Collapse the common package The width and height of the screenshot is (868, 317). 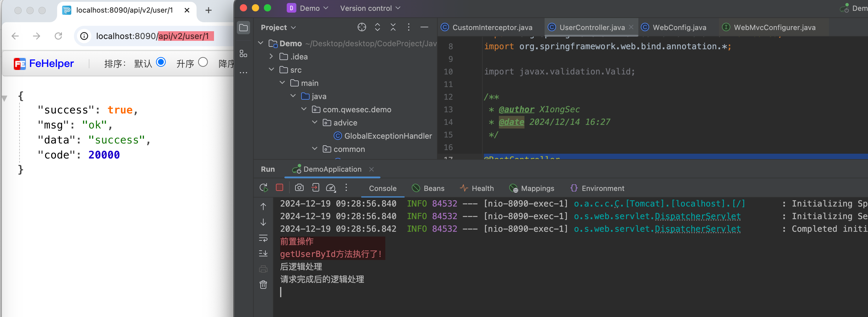click(x=314, y=149)
